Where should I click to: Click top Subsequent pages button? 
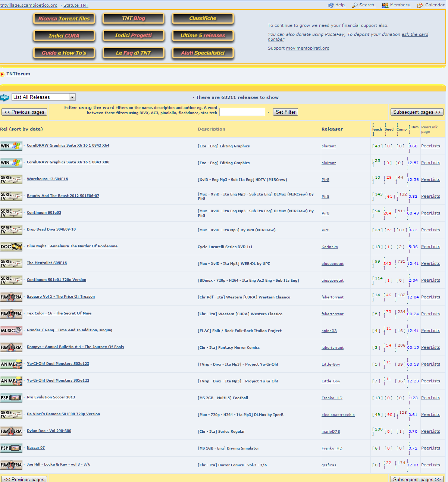[x=417, y=112]
